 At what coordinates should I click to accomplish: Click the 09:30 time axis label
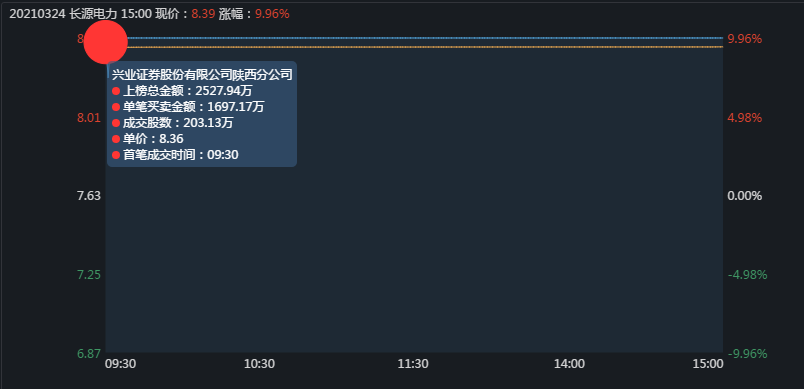(x=120, y=364)
